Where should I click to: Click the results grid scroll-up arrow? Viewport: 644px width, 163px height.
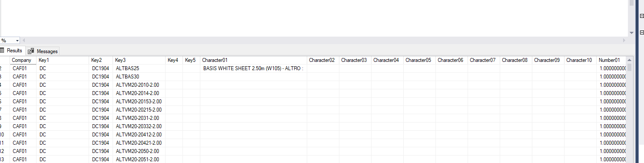click(x=629, y=60)
